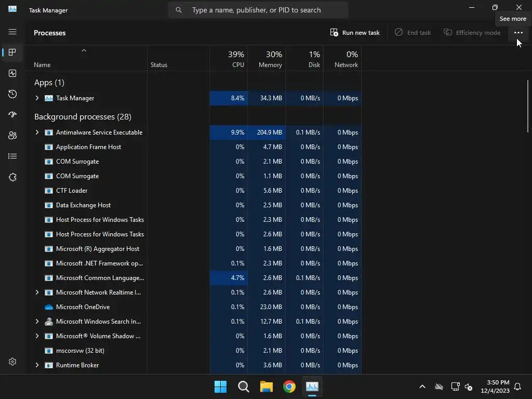Click the network tray icon
The width and height of the screenshot is (532, 399).
(x=455, y=387)
